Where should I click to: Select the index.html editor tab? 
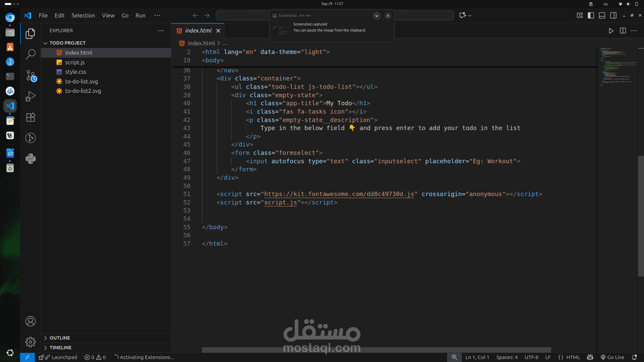(x=198, y=31)
